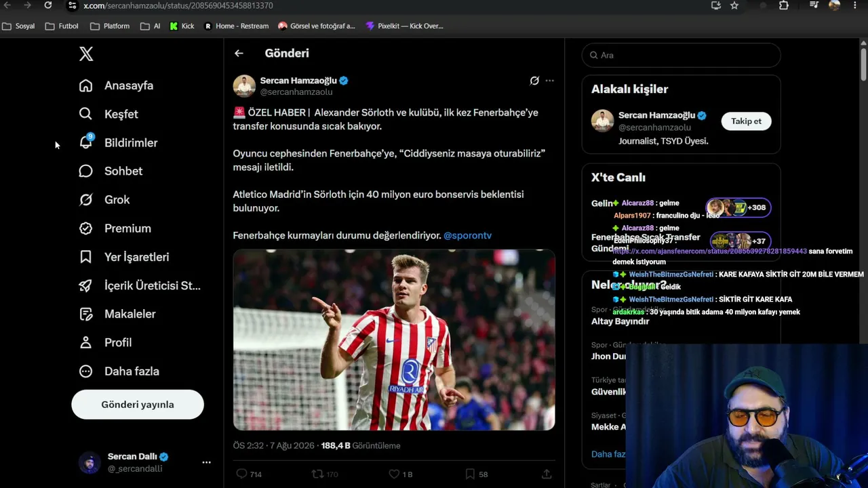Open the Sörloth photo in the post

(394, 340)
